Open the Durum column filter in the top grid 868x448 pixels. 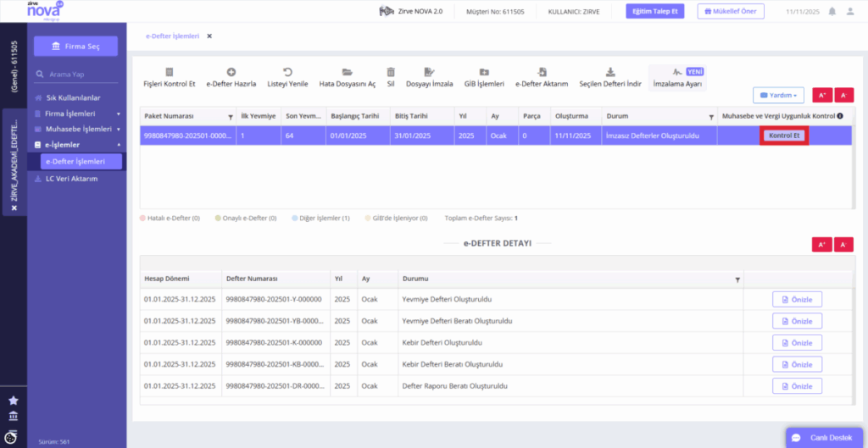click(x=711, y=117)
